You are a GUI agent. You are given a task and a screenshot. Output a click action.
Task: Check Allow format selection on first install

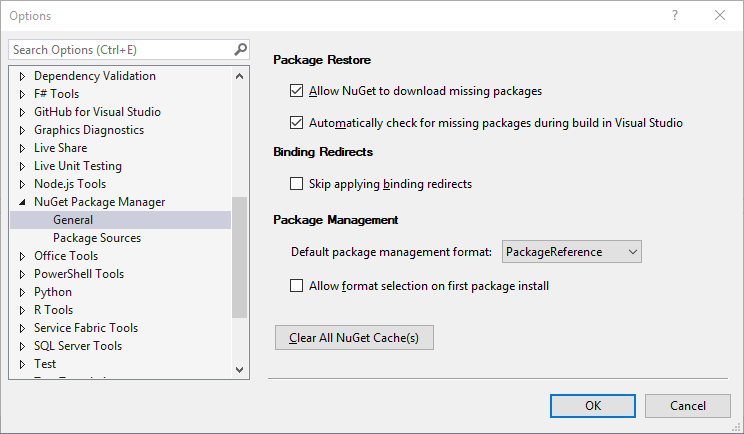coord(297,286)
